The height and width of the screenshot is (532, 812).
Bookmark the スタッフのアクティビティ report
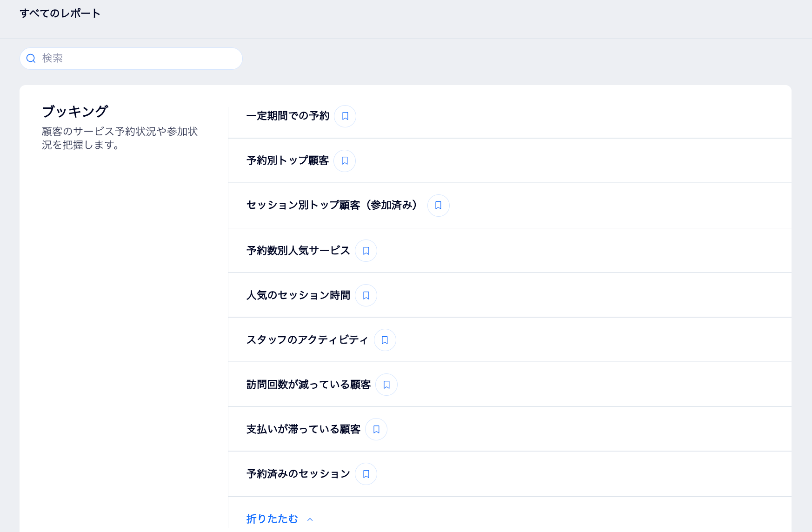(x=384, y=340)
